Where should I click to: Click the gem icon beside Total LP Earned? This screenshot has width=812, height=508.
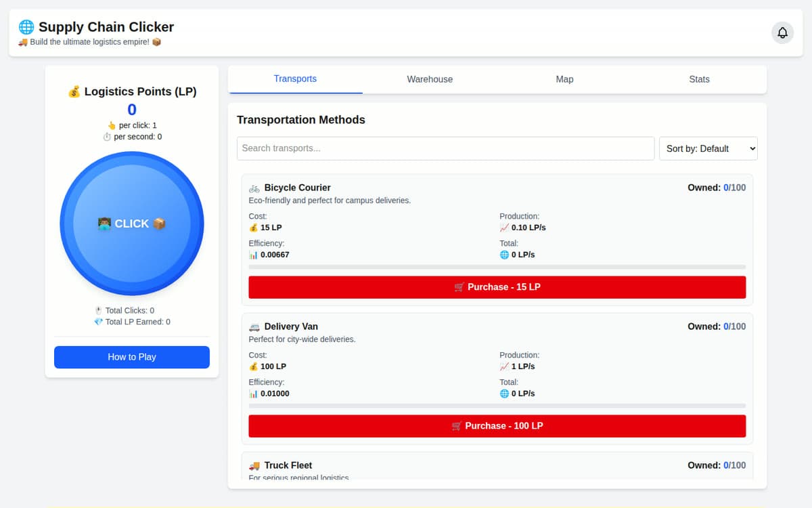pyautogui.click(x=98, y=322)
